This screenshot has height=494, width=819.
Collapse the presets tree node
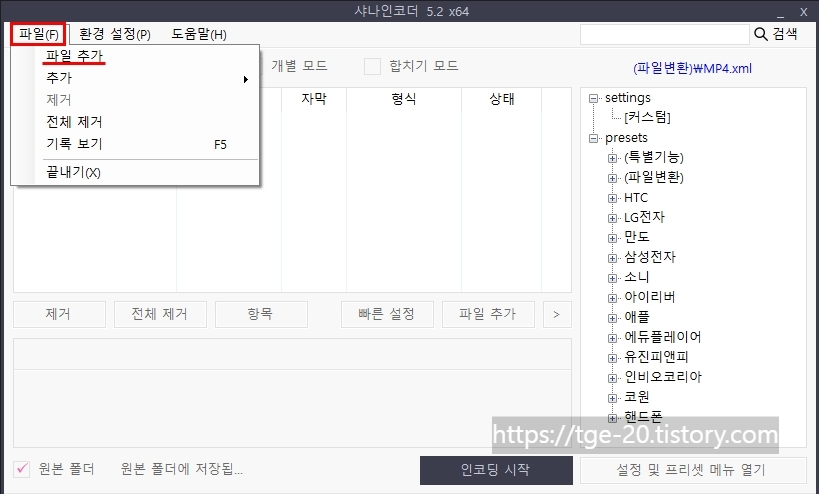click(593, 138)
